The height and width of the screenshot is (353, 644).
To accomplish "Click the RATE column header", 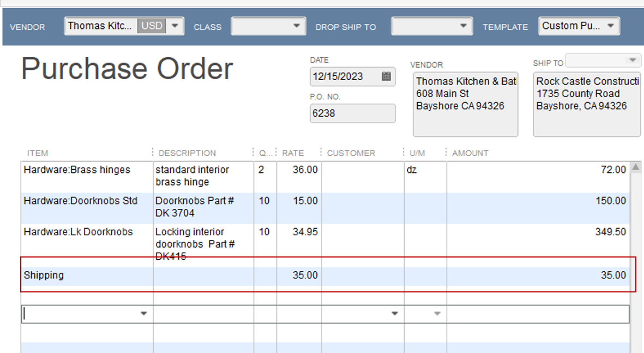I will (293, 153).
